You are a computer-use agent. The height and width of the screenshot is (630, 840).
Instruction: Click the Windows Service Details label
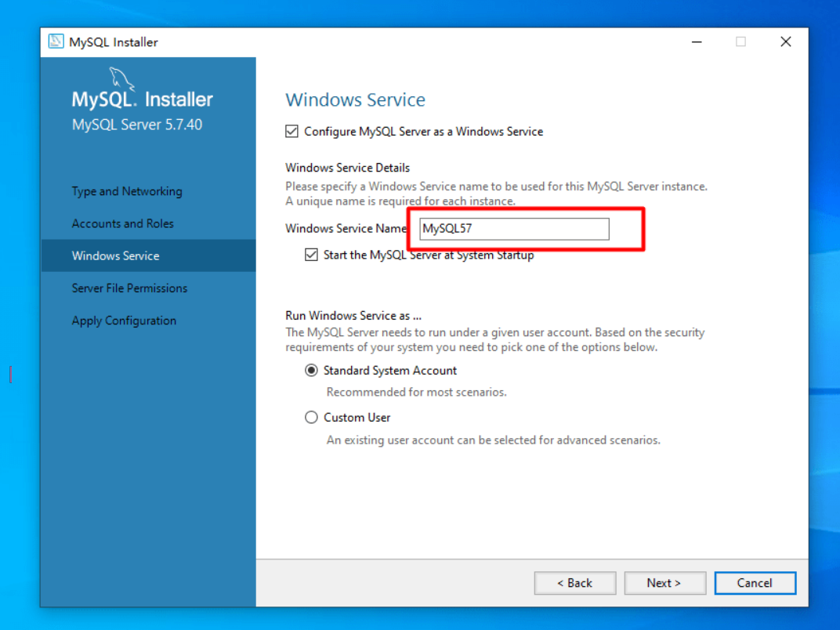tap(348, 168)
